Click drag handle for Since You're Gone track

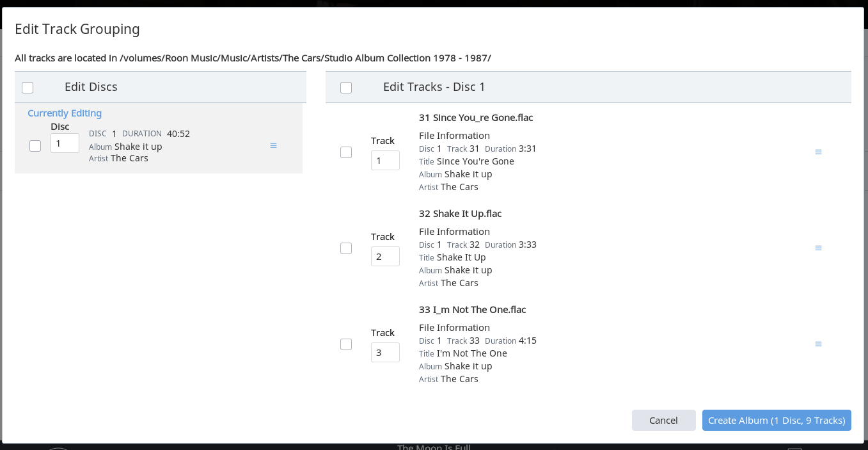pos(818,152)
